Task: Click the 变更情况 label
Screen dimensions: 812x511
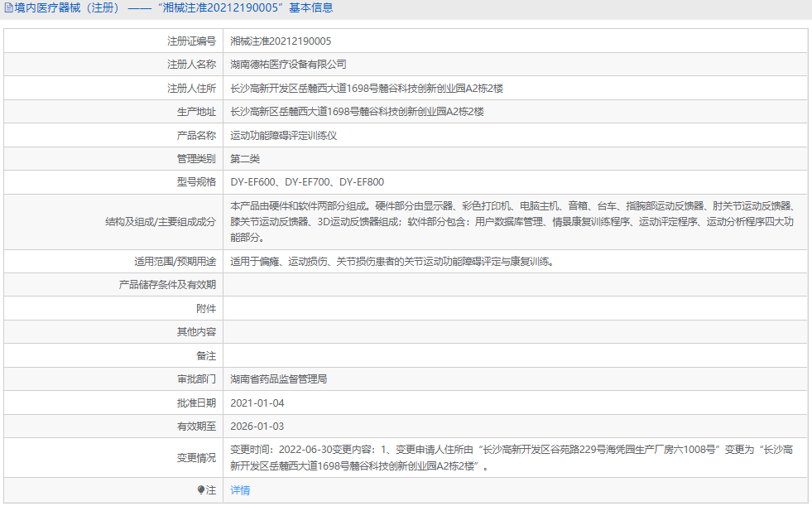Action: (196, 458)
